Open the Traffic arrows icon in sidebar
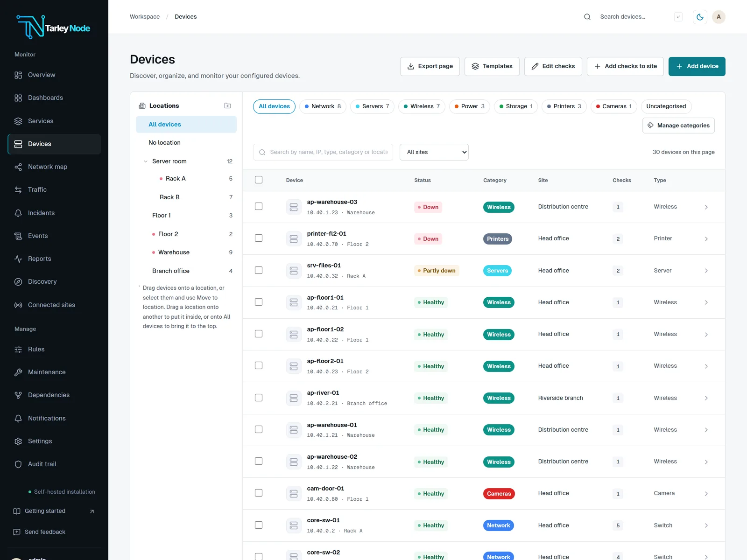The width and height of the screenshot is (747, 560). (x=18, y=190)
